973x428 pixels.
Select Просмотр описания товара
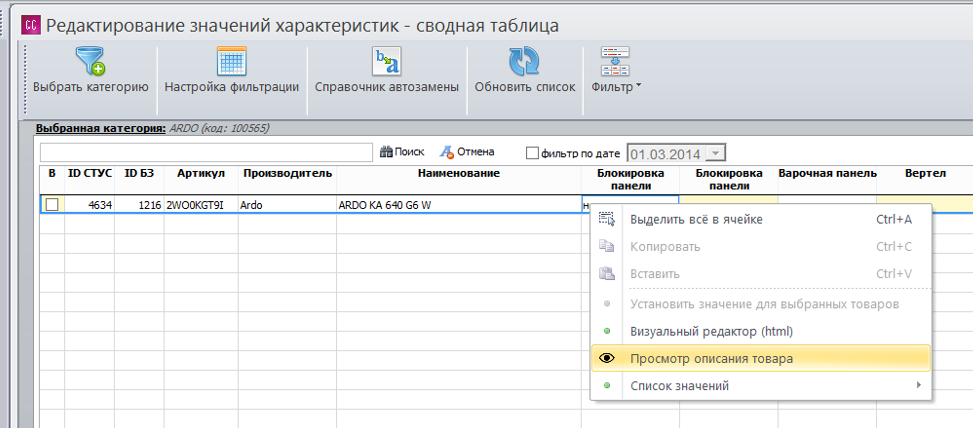(761, 359)
